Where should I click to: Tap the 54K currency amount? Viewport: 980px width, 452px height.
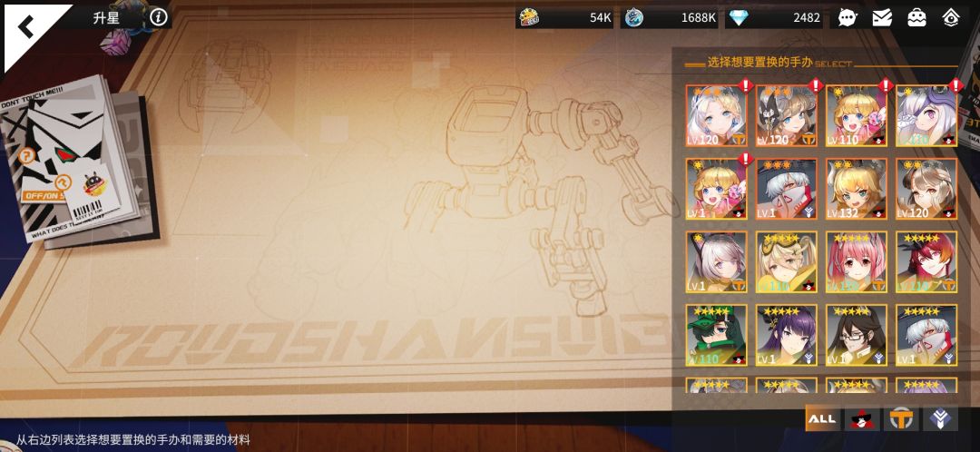tap(600, 18)
